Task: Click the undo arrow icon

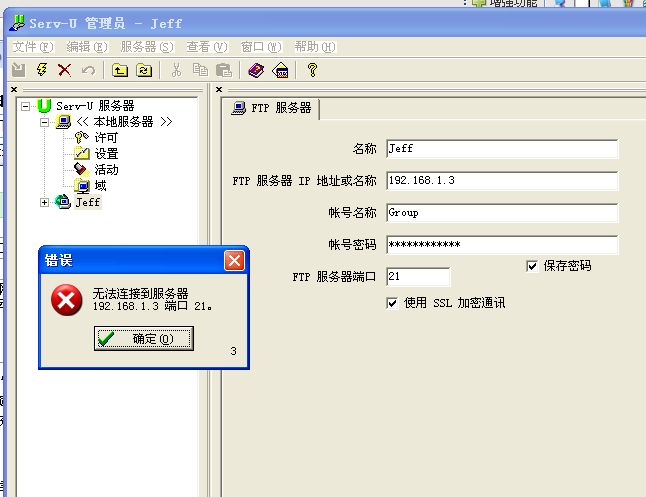Action: (88, 70)
